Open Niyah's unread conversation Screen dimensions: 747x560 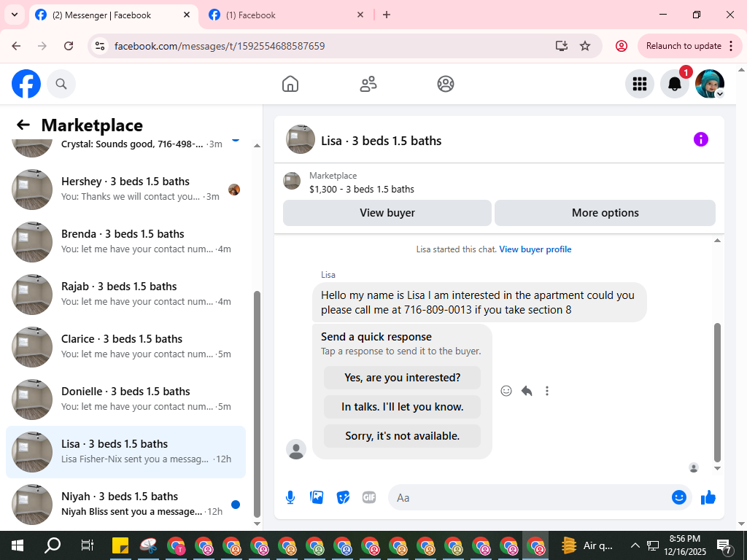pyautogui.click(x=125, y=505)
